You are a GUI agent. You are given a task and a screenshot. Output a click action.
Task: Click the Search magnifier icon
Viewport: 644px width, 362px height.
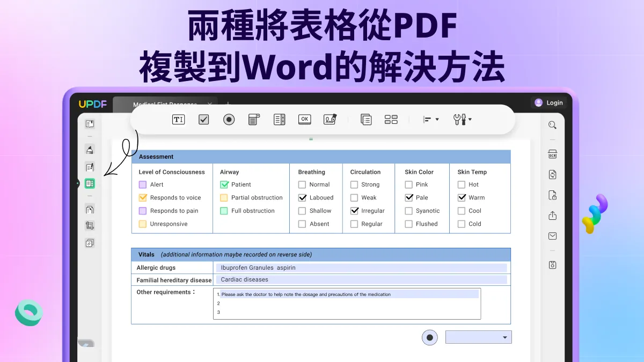552,125
